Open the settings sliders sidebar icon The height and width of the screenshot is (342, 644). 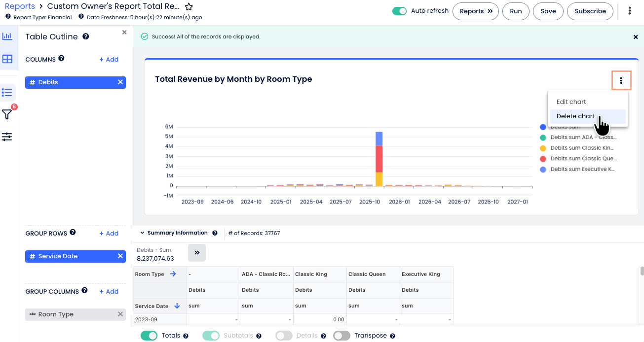click(x=7, y=137)
